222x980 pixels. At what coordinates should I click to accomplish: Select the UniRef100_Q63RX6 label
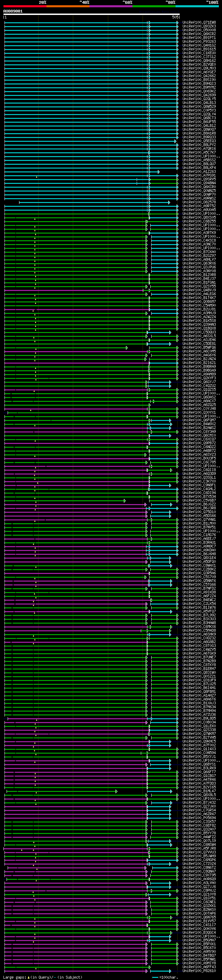[199, 263]
